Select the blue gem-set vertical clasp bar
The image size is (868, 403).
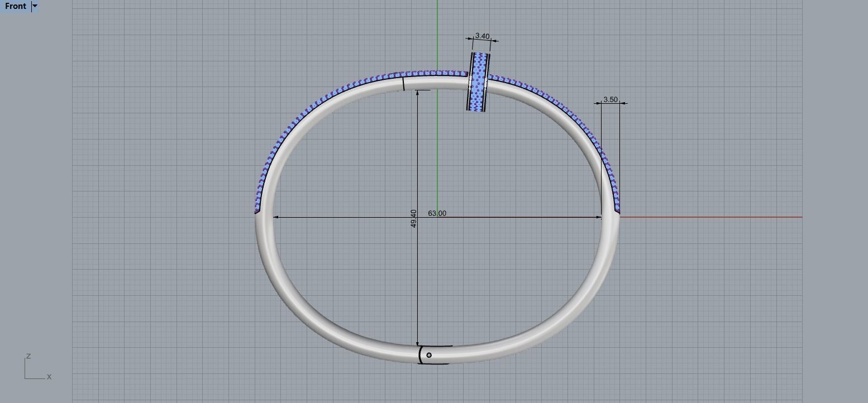pos(478,82)
